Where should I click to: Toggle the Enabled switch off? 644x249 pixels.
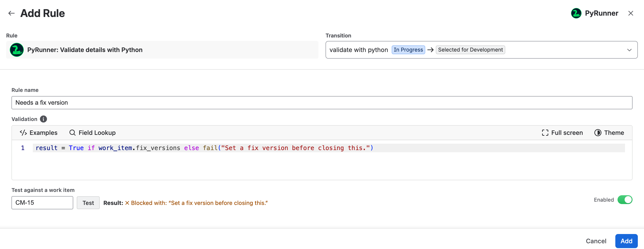625,200
